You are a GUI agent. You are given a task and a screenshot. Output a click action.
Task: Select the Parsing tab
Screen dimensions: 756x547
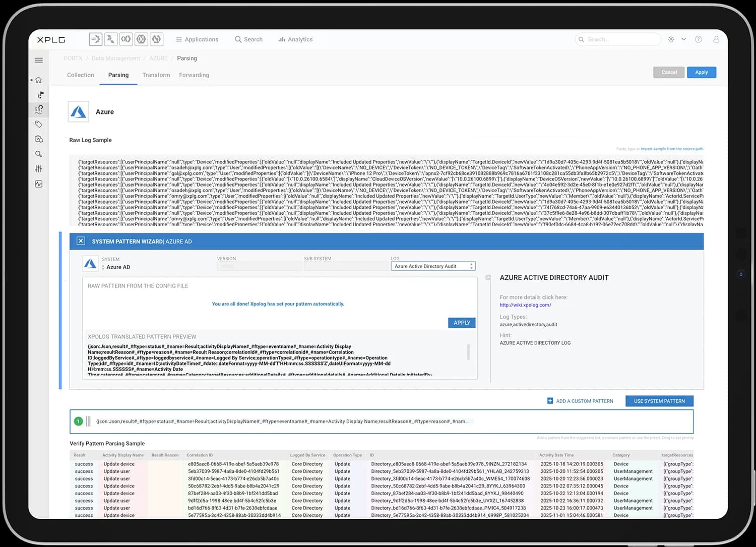coord(118,75)
